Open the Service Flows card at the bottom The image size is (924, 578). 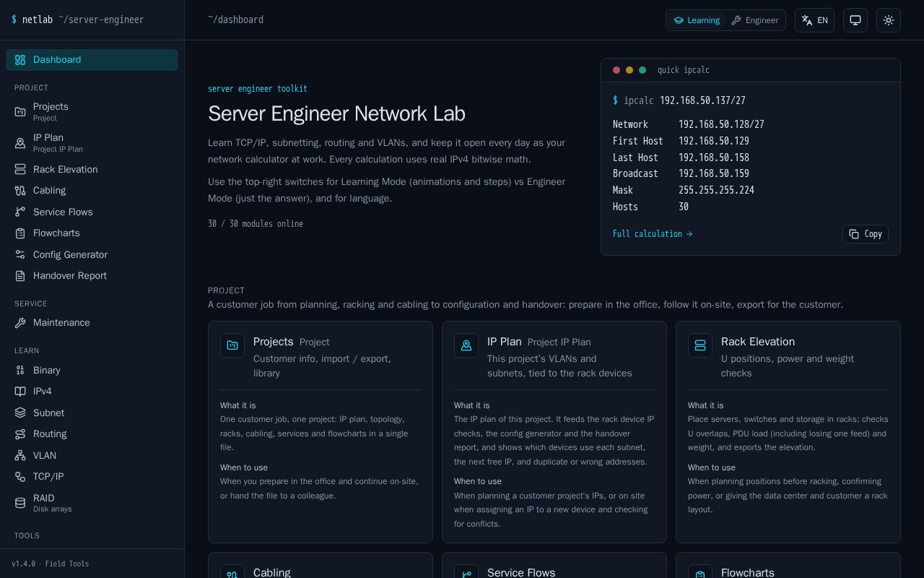click(x=554, y=565)
